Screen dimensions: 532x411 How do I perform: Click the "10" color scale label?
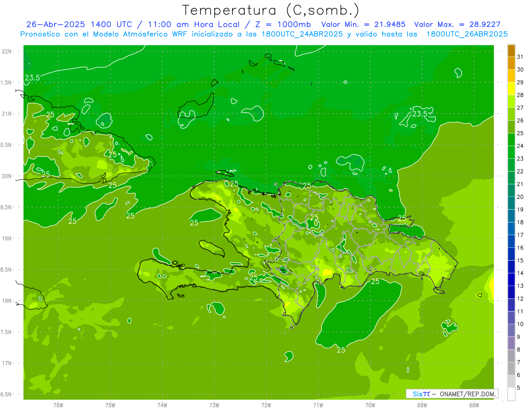point(520,324)
